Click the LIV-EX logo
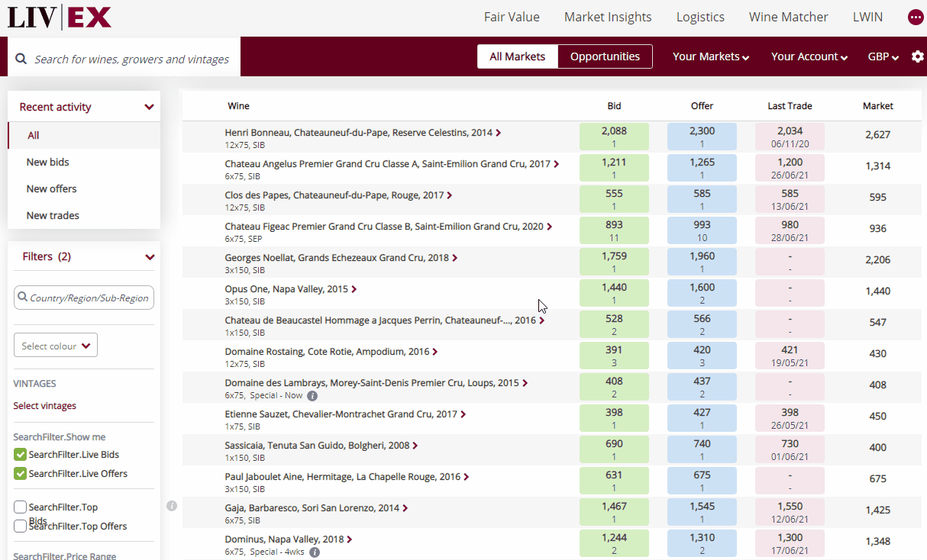This screenshot has width=927, height=560. click(59, 17)
